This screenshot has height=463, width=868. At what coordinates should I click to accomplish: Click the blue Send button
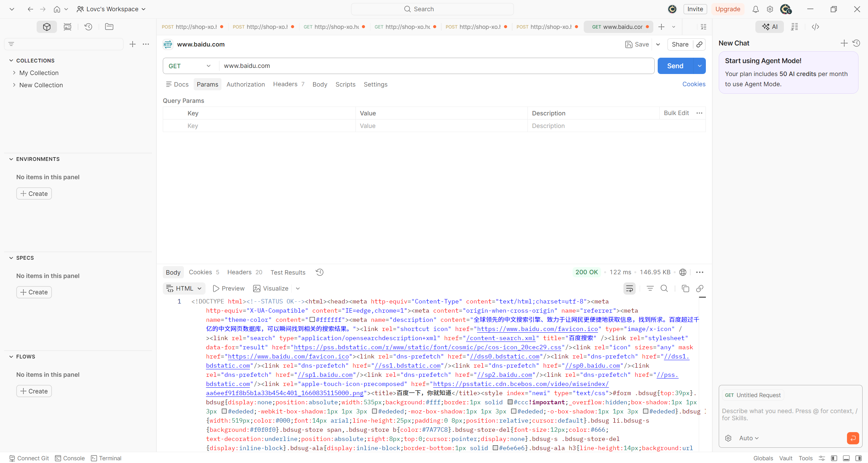tap(675, 66)
